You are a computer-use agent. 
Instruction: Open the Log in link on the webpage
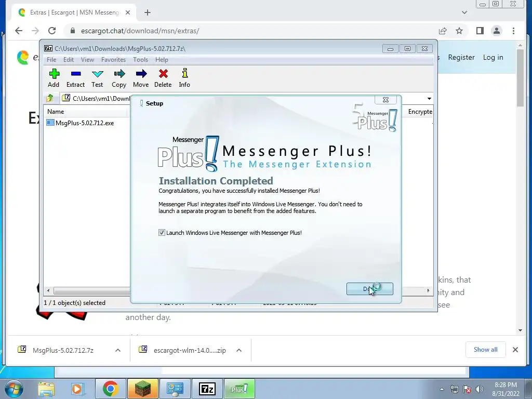coord(493,57)
